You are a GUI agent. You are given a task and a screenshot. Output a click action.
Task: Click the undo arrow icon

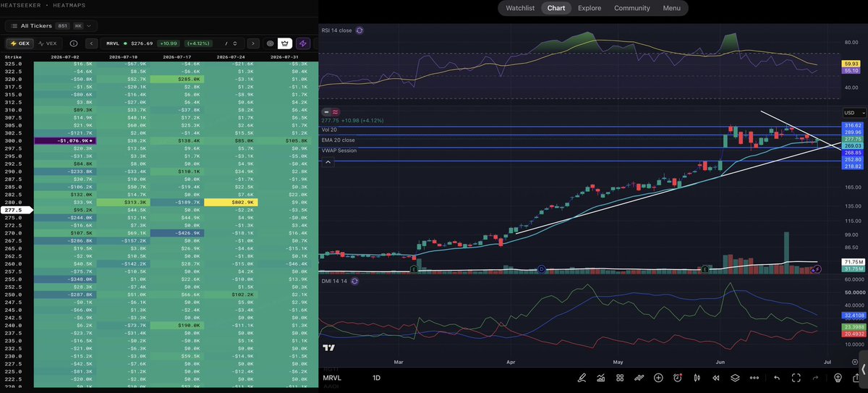pyautogui.click(x=777, y=378)
